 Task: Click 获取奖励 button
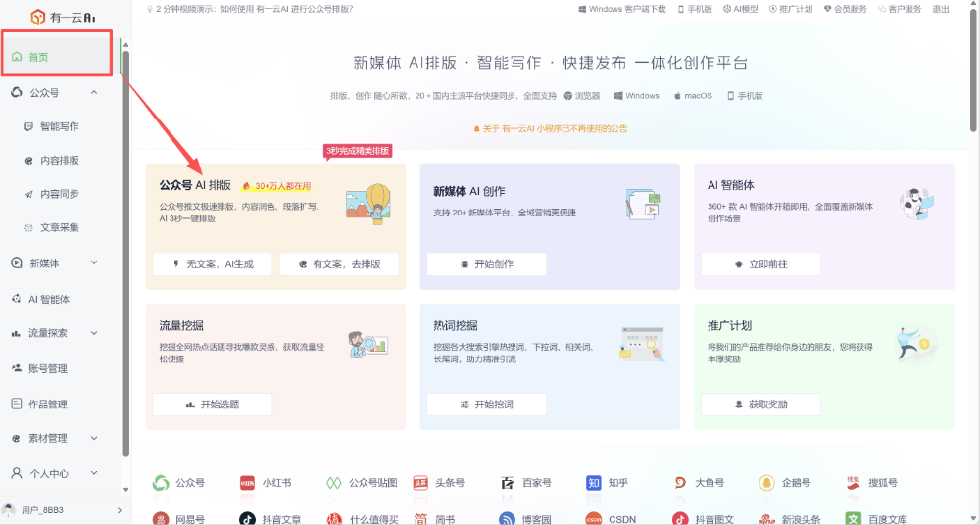(x=760, y=405)
